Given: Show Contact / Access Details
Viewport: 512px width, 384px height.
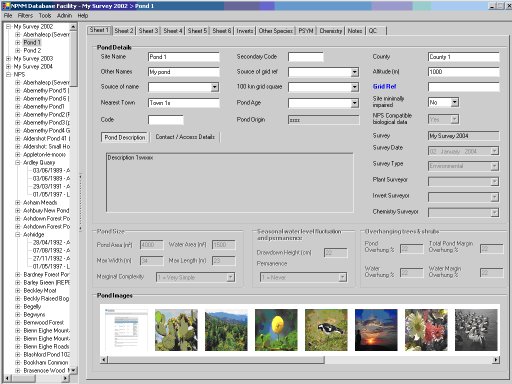Looking at the screenshot, I should tap(185, 137).
